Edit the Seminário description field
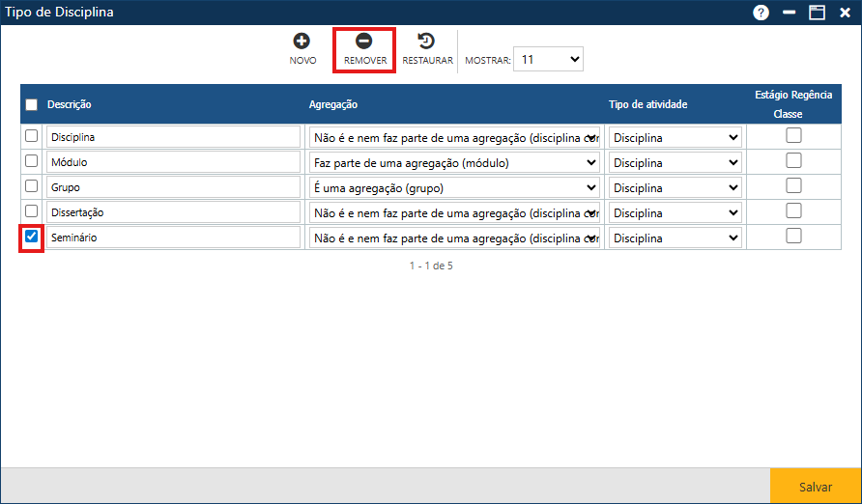 (173, 238)
